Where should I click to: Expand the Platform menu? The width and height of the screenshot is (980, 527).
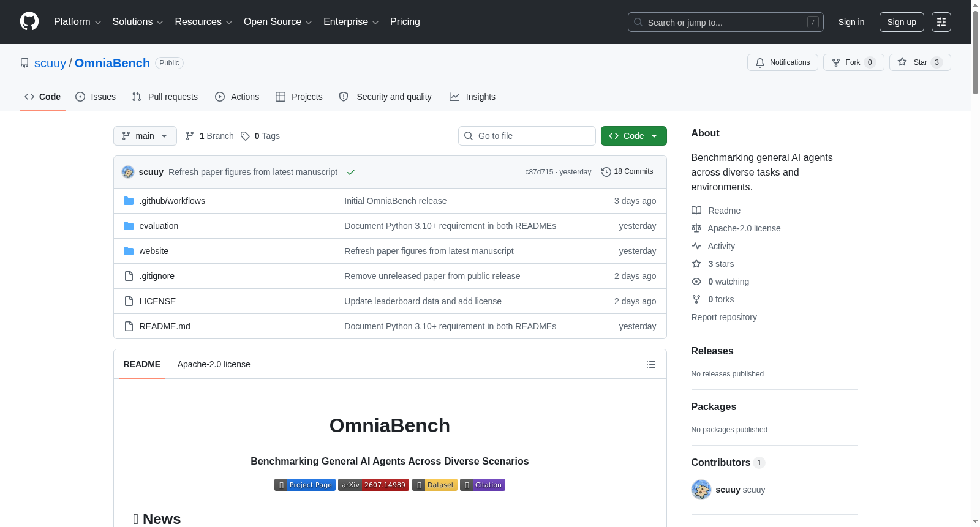point(77,22)
